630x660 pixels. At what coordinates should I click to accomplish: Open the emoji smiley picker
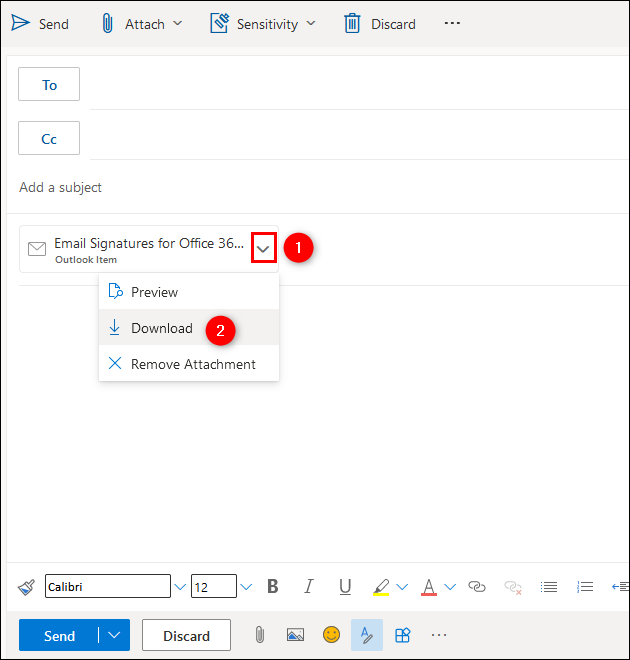click(331, 635)
